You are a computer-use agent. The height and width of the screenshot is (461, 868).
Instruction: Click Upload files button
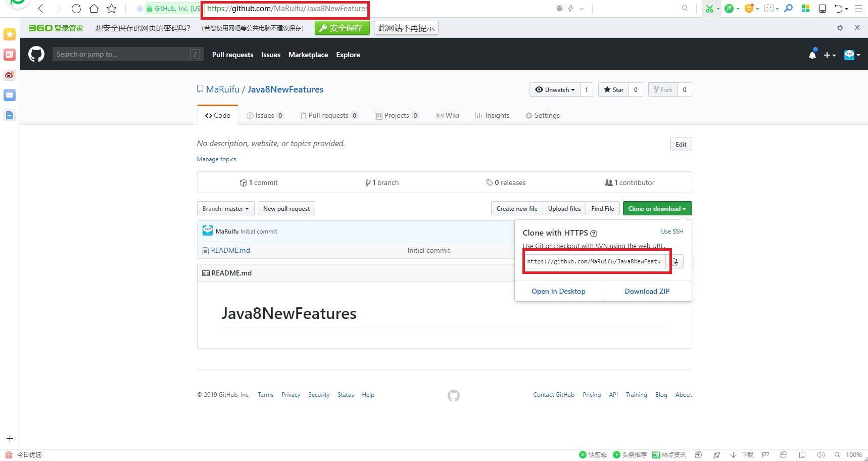(564, 208)
